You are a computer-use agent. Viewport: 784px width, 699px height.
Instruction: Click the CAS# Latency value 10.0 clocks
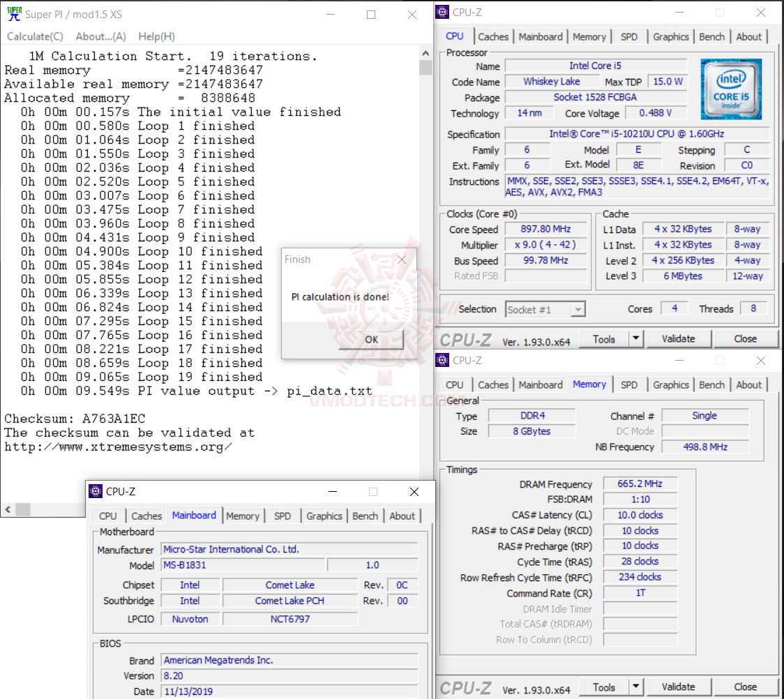640,515
